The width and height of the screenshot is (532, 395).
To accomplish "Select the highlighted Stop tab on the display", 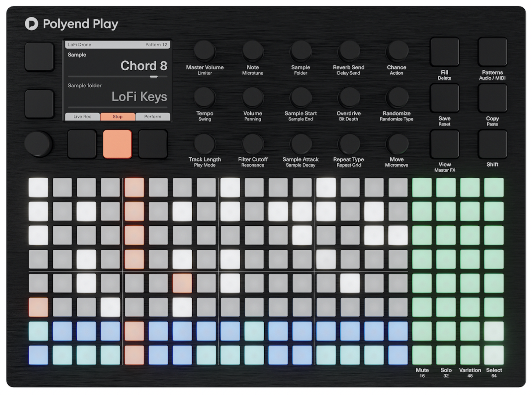I will (118, 117).
